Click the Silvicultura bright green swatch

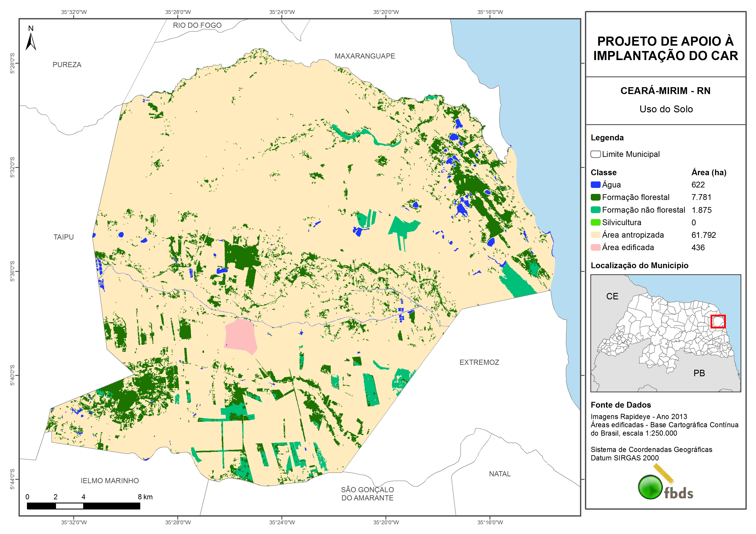595,222
